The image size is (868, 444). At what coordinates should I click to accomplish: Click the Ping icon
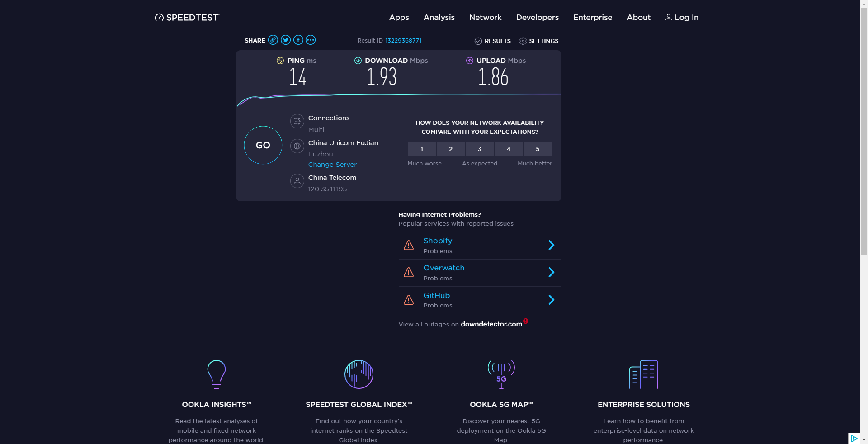[x=280, y=61]
